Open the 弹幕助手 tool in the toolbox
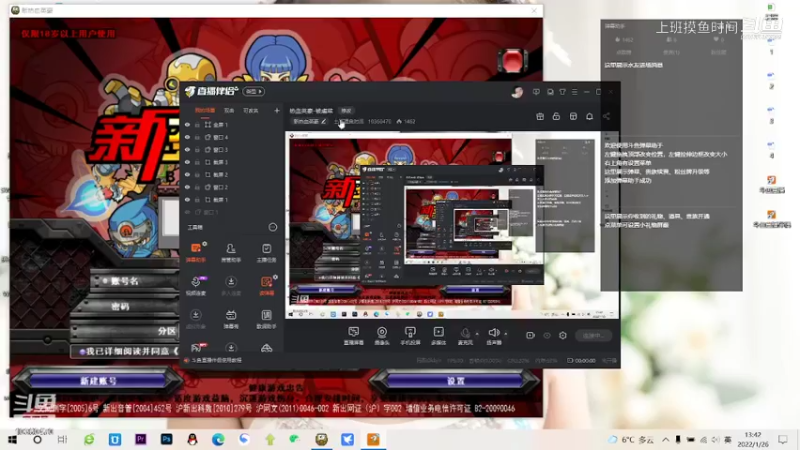 [x=196, y=252]
